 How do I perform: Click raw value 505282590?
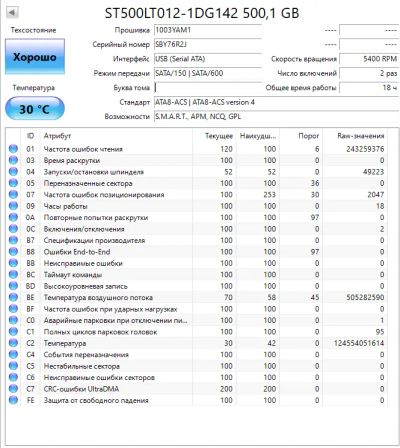tap(365, 297)
